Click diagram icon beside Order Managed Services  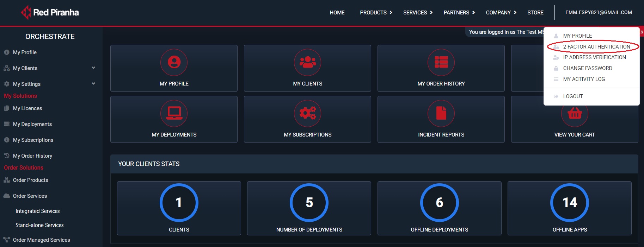[7, 240]
